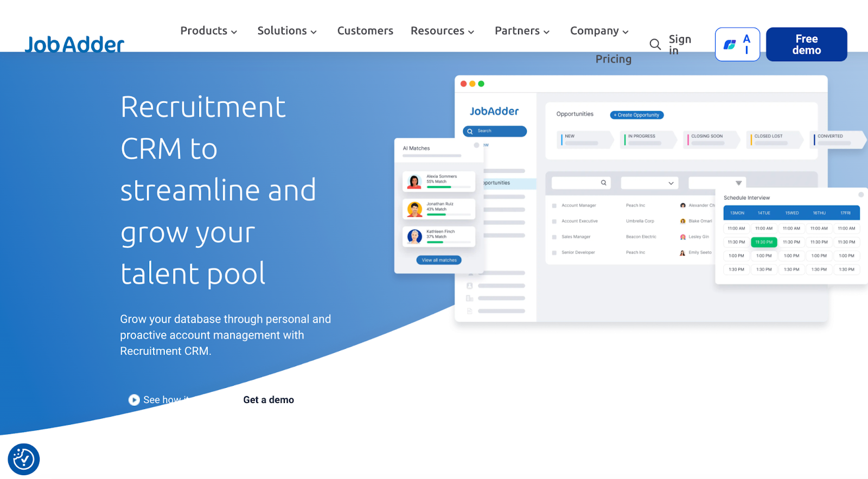Click Lesley Gin's avatar icon
The image size is (868, 479).
(682, 237)
